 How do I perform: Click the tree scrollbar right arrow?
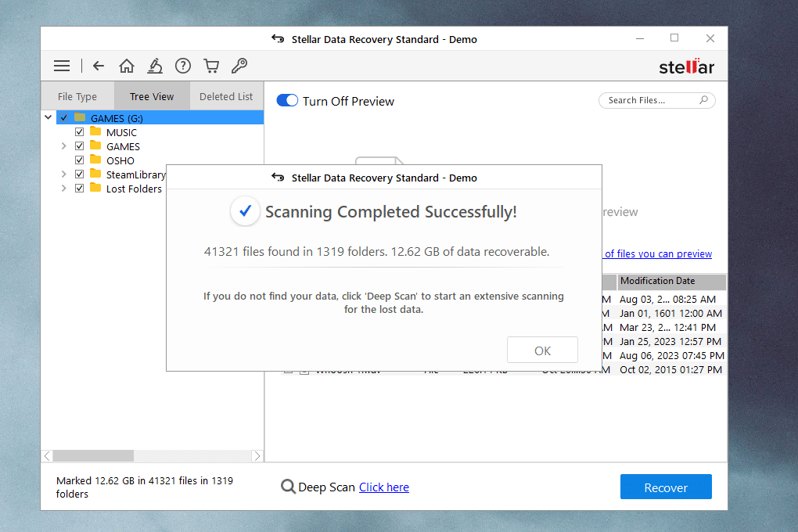(x=257, y=455)
